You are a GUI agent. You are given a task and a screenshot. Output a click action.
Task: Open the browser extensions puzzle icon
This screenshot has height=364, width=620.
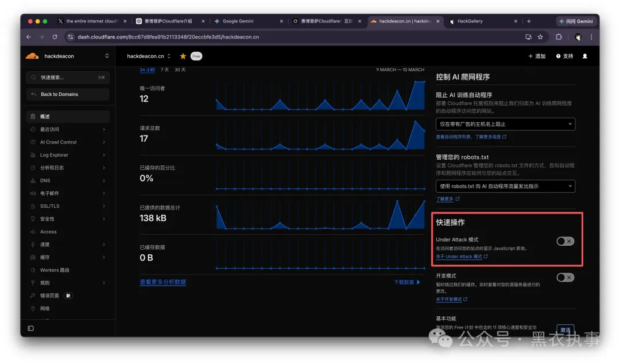[x=559, y=37]
